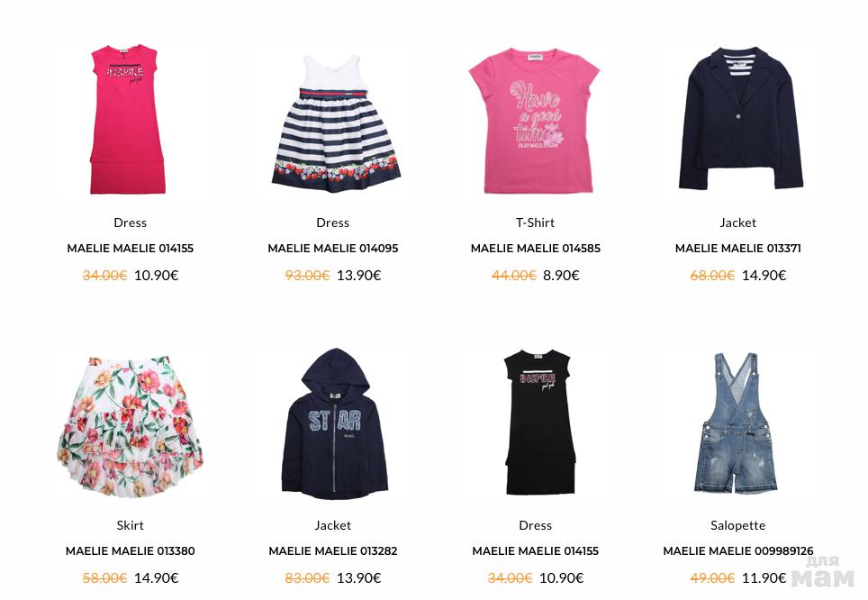Click the 13.90€ price under the STAR jacket
The height and width of the screenshot is (600, 868).
358,577
